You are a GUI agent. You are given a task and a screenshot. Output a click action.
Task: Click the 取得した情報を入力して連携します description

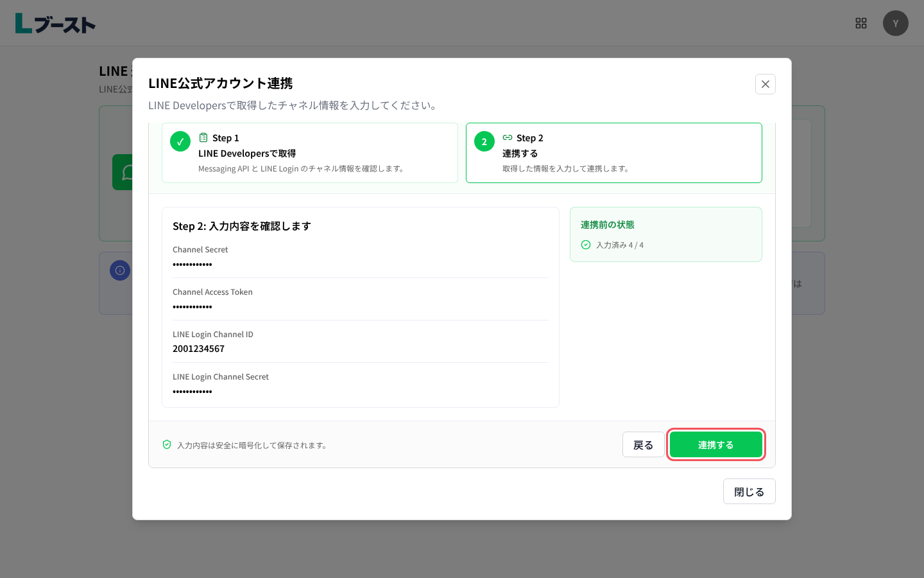click(567, 169)
